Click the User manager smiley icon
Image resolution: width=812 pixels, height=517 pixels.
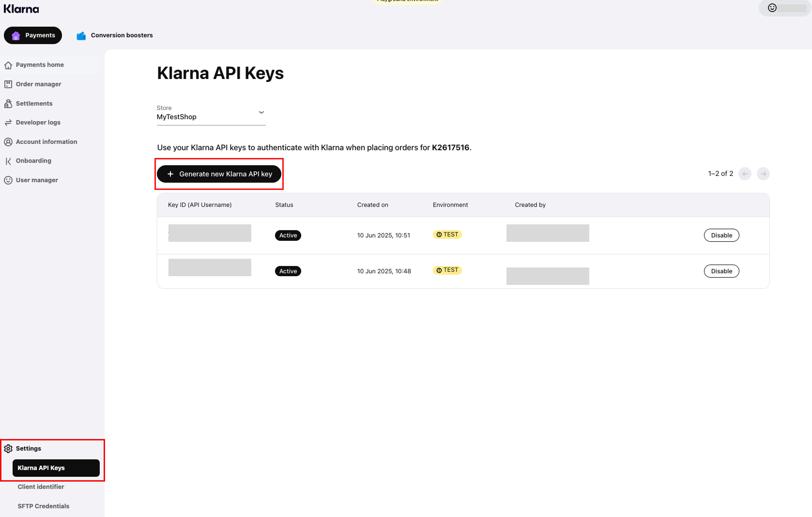tap(8, 180)
